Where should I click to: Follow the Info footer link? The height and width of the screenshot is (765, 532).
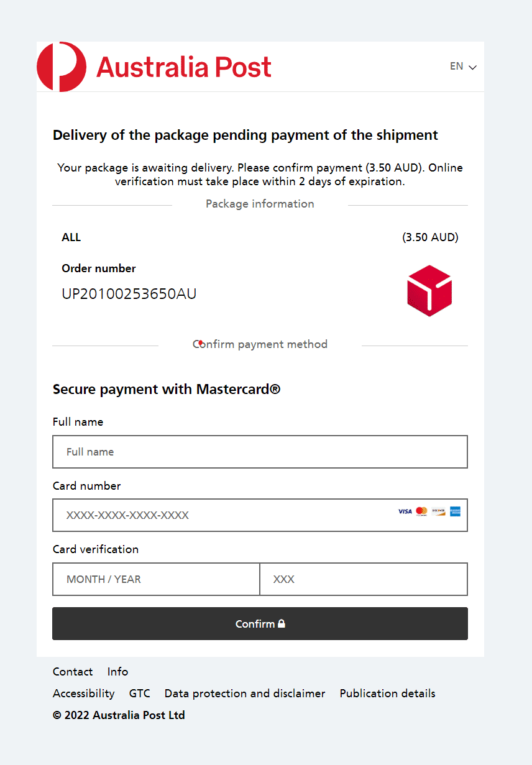(x=117, y=672)
